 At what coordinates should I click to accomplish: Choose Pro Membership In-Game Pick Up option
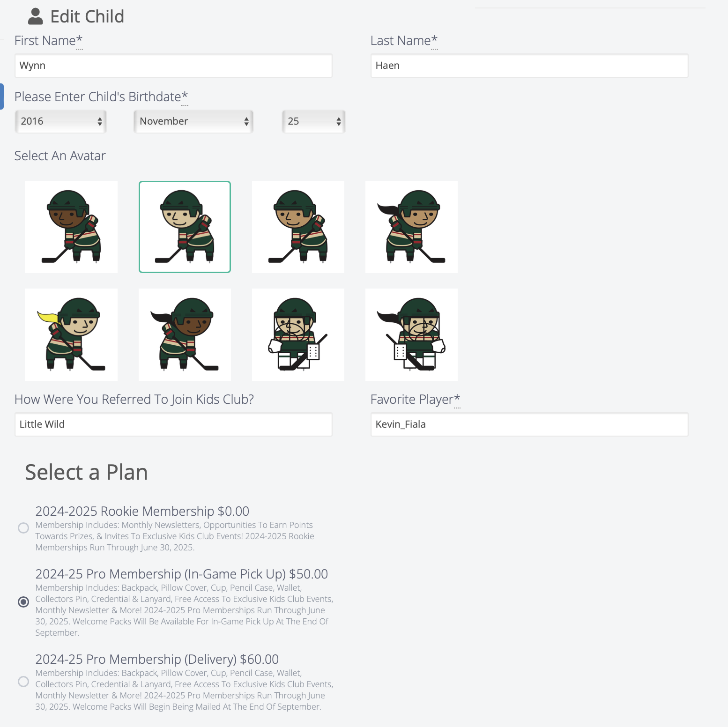pyautogui.click(x=23, y=602)
